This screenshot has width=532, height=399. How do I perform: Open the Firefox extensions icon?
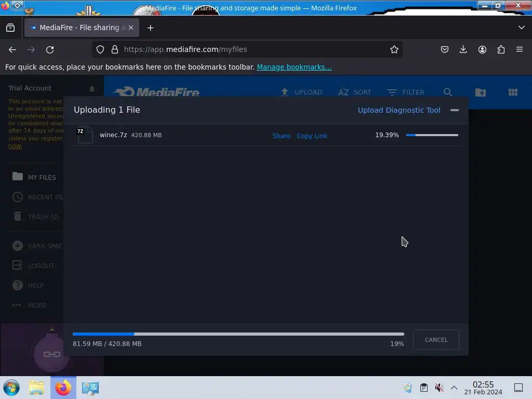coord(501,49)
